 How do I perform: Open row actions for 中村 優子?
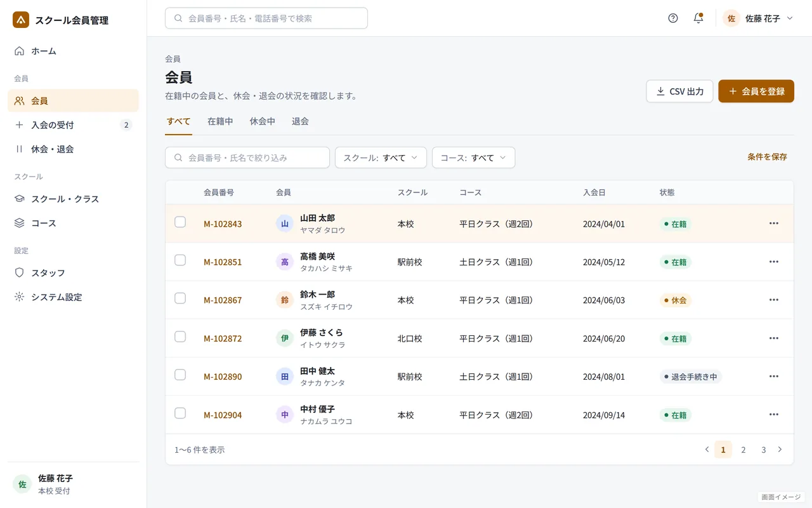click(x=773, y=415)
